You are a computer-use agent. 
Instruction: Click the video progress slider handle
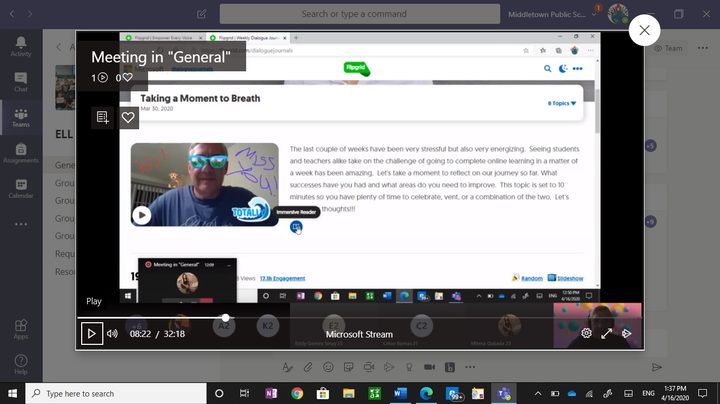click(225, 318)
